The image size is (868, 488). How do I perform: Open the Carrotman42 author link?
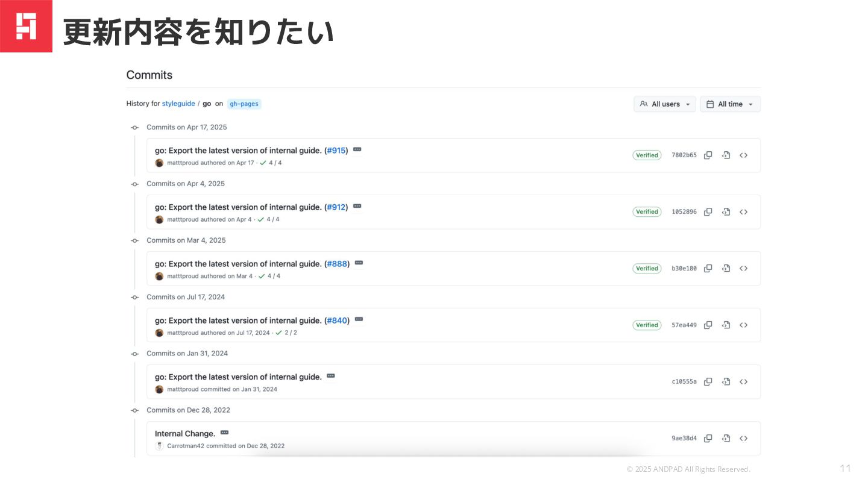tap(185, 446)
